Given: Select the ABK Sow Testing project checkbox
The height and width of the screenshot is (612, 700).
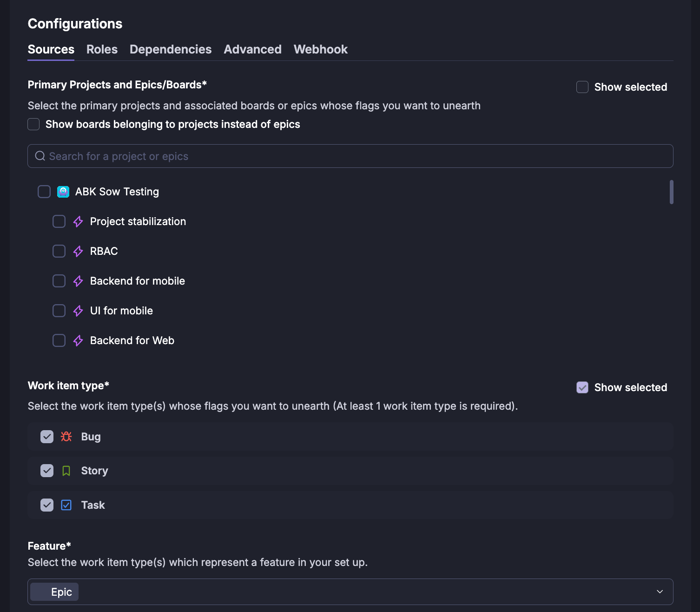Looking at the screenshot, I should pyautogui.click(x=44, y=192).
